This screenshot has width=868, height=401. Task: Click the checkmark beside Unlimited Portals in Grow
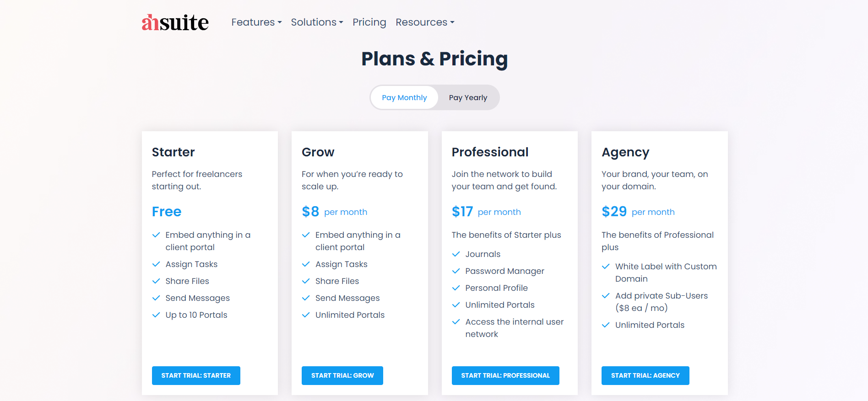305,315
